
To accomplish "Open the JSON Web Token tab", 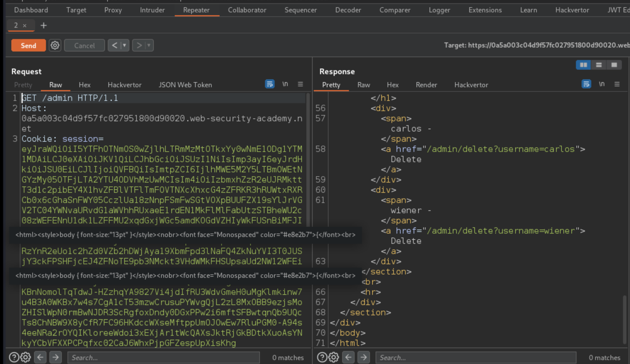I will pyautogui.click(x=185, y=85).
